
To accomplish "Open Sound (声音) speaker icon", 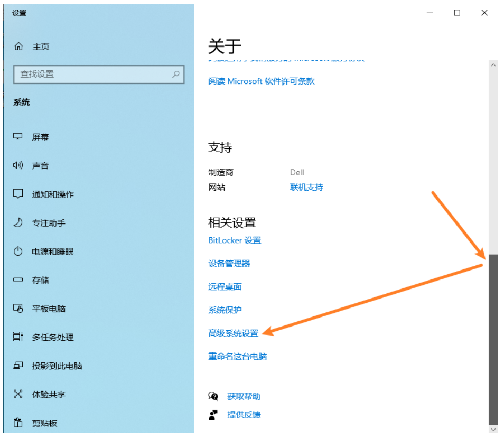I will [x=18, y=165].
